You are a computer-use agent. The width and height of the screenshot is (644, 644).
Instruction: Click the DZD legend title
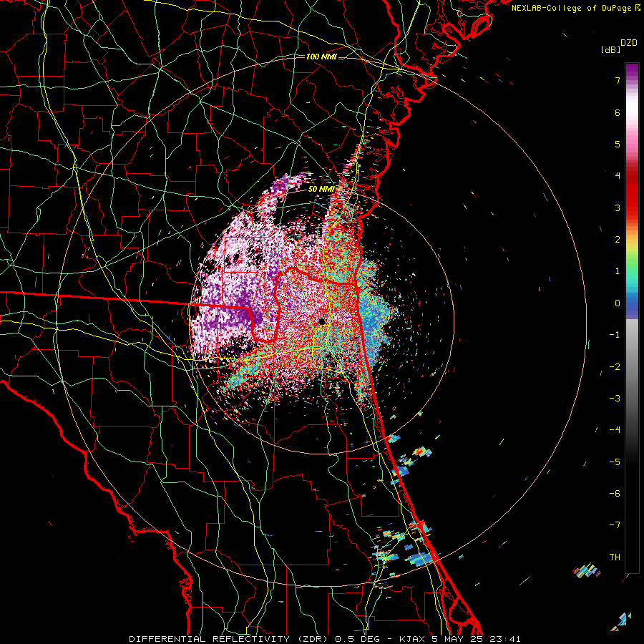point(629,43)
